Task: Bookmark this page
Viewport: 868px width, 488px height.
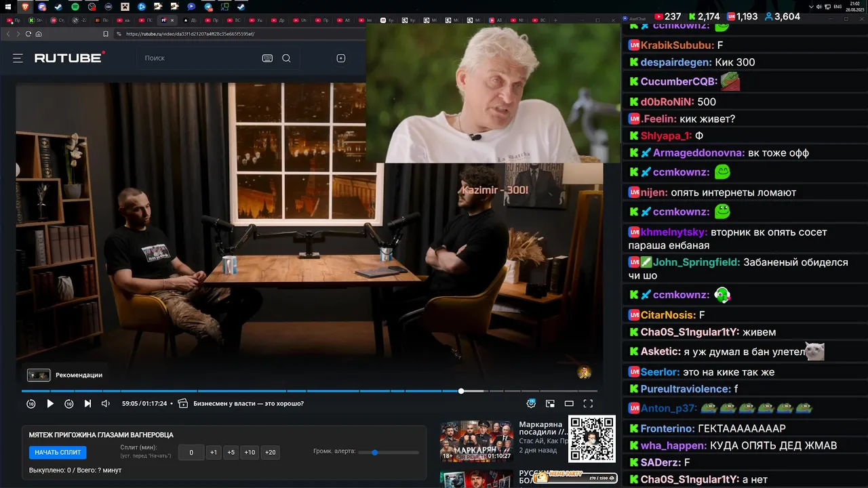Action: pos(106,34)
